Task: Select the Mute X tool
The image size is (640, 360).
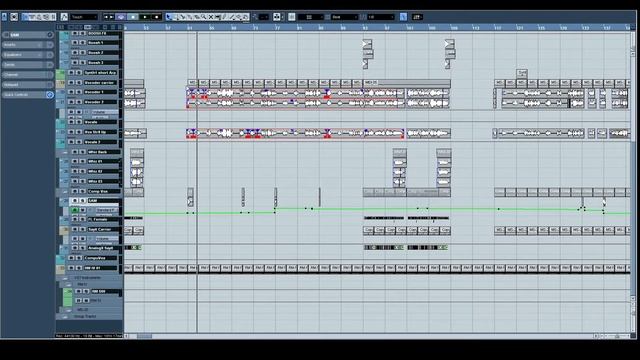Action: tap(211, 17)
